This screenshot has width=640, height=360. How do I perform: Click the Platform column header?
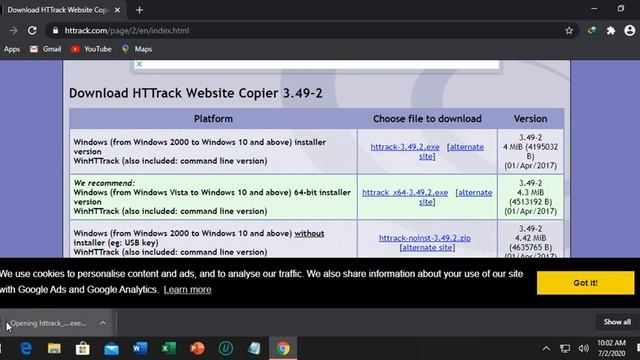point(213,119)
